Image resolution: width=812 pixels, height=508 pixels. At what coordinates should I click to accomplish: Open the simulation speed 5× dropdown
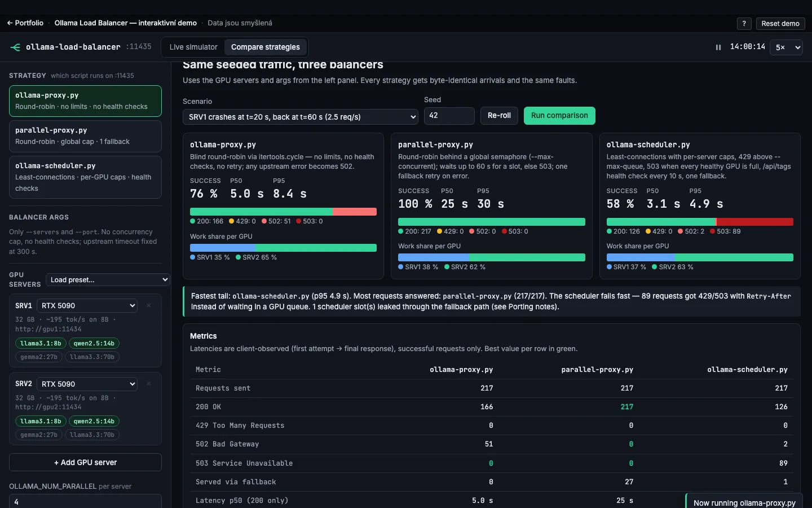787,47
